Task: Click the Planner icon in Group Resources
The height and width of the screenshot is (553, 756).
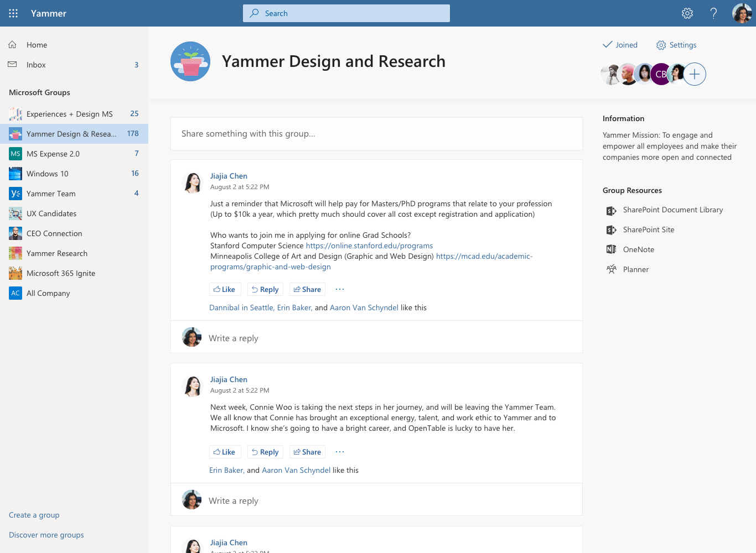Action: pos(611,269)
